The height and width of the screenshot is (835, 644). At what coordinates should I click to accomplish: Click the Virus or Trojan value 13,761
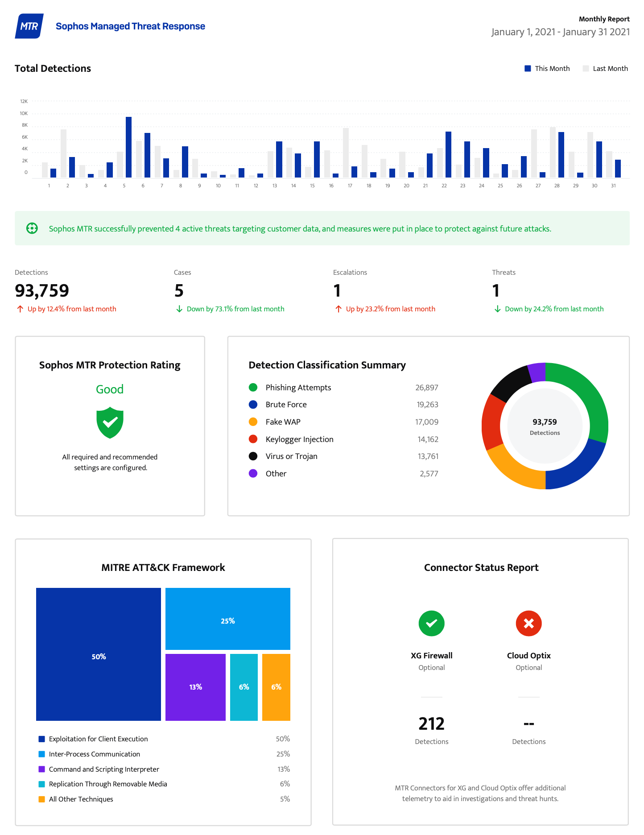click(428, 456)
